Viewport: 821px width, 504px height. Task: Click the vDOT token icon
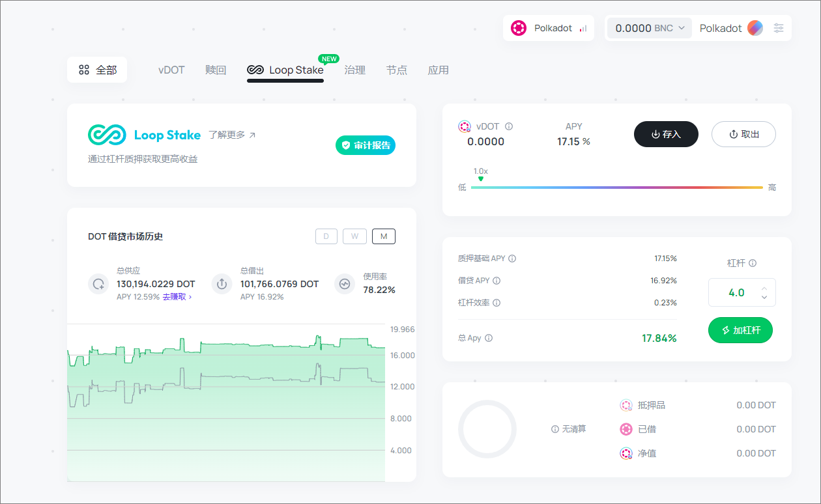465,126
